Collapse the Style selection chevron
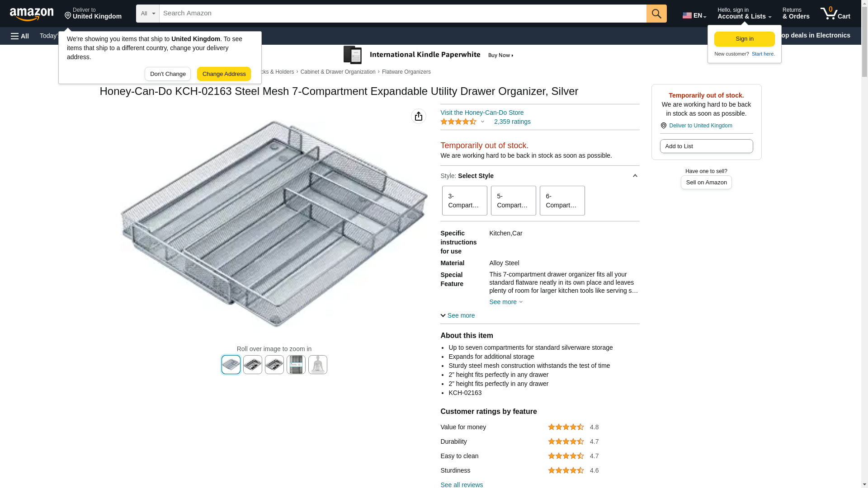The image size is (868, 488). pyautogui.click(x=635, y=176)
